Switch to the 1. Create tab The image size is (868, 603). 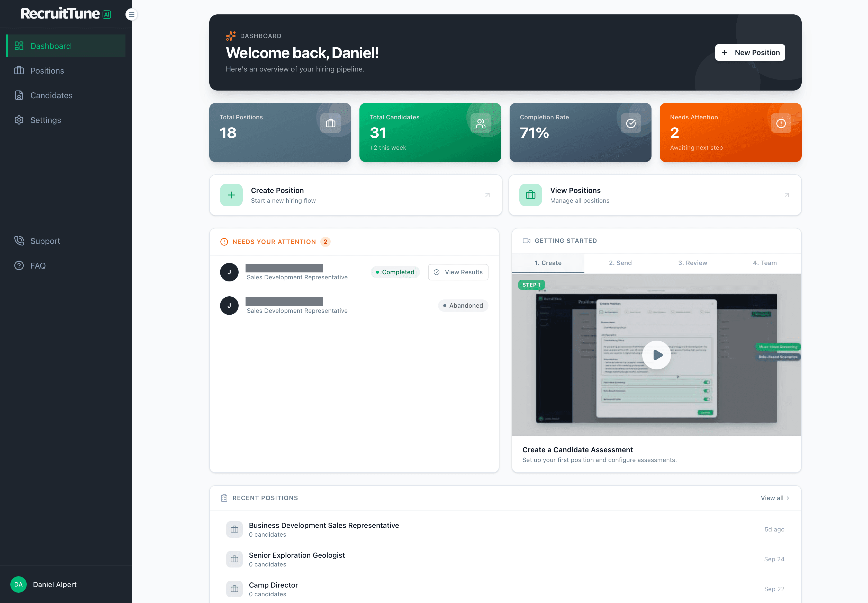548,263
